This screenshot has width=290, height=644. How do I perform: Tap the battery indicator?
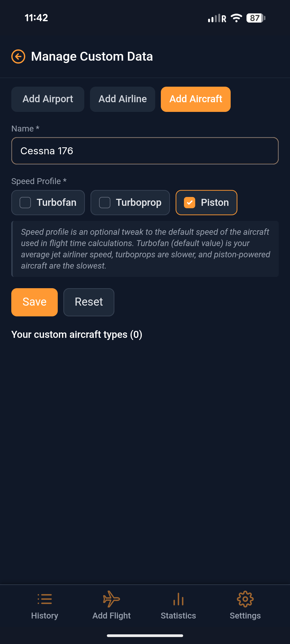click(x=255, y=18)
